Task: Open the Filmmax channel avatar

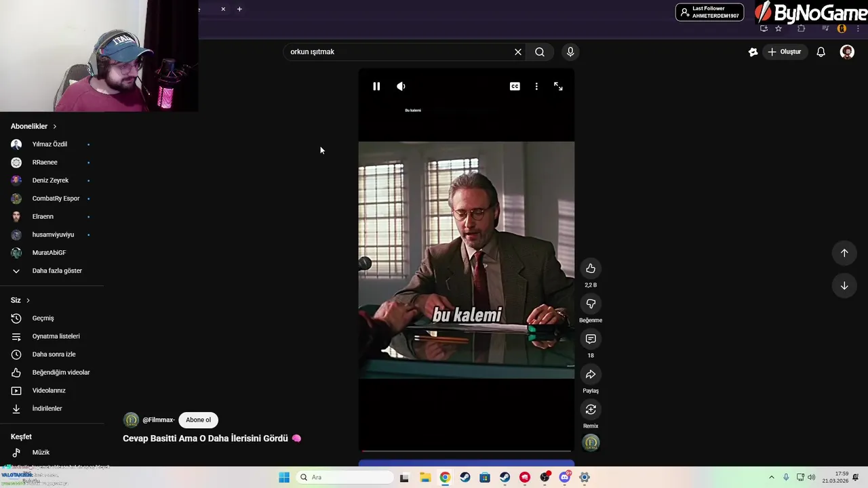Action: pos(131,420)
